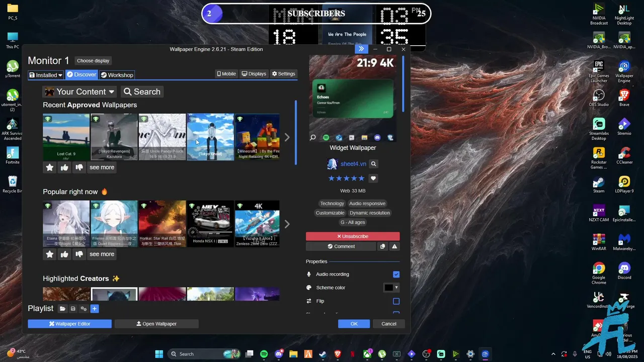Show hidden system tray icons chevron
The width and height of the screenshot is (644, 362).
click(553, 354)
